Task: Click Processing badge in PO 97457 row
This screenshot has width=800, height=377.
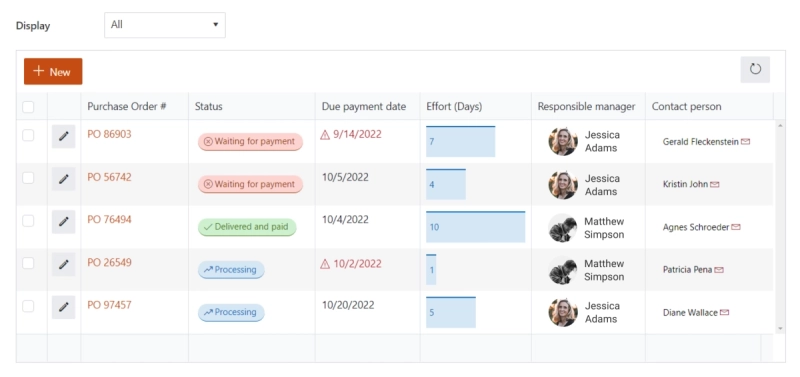Action: click(x=231, y=312)
